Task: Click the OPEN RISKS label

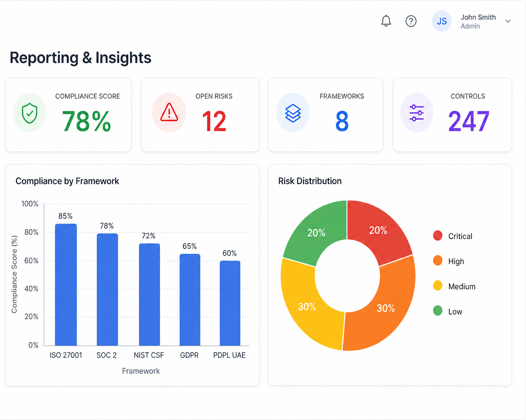Action: (x=214, y=96)
